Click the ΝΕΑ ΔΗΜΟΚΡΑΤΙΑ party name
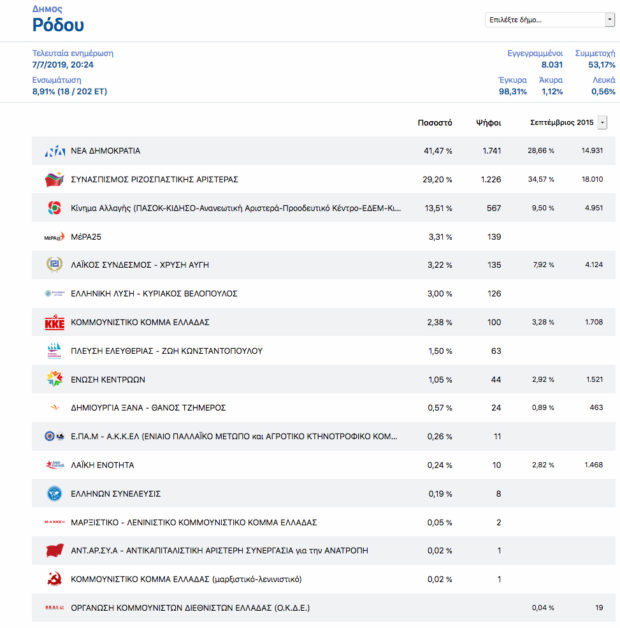The image size is (620, 628). click(105, 151)
